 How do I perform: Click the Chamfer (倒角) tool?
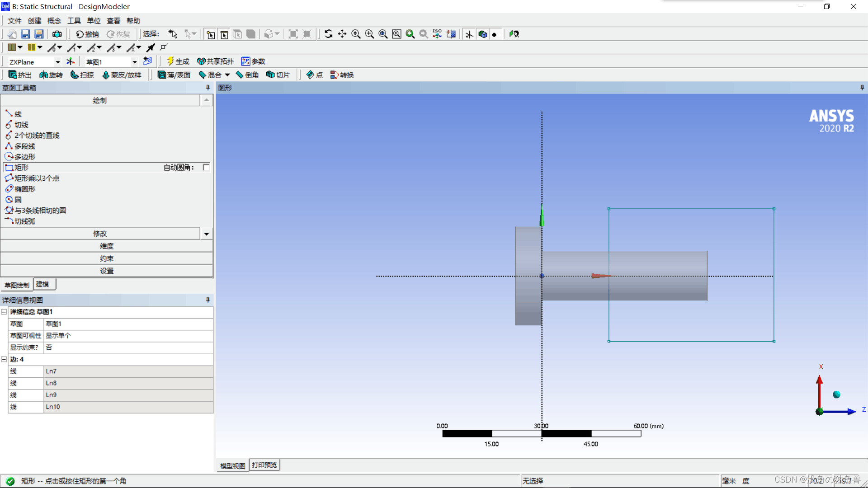point(247,75)
